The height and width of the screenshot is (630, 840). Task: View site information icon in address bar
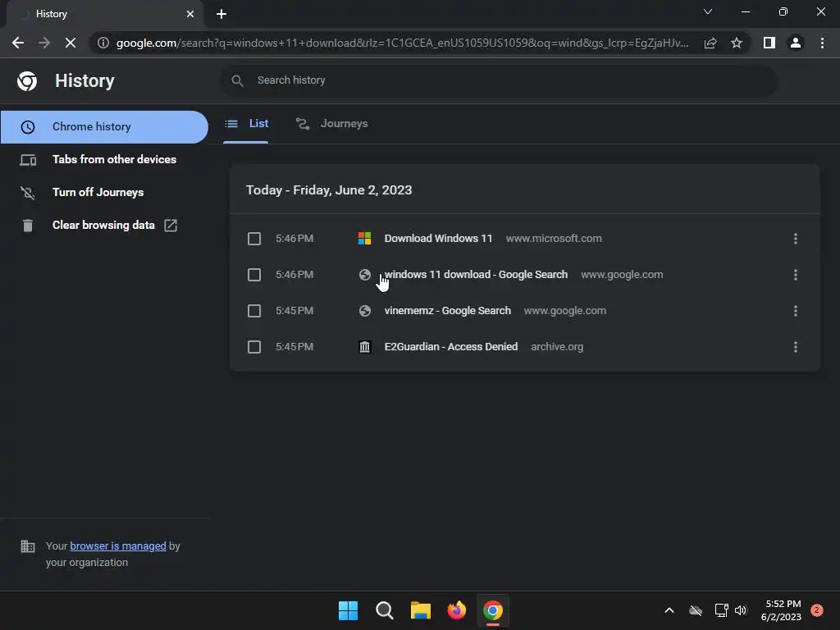pyautogui.click(x=103, y=43)
